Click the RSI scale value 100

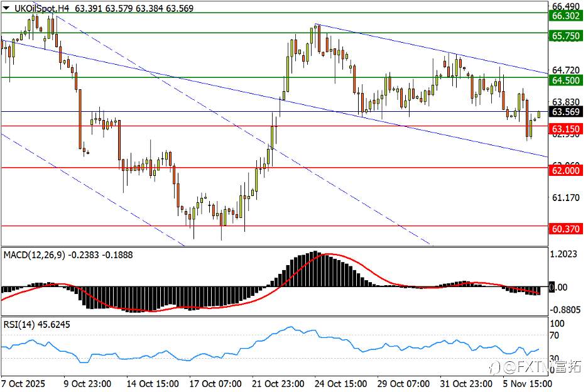point(557,324)
